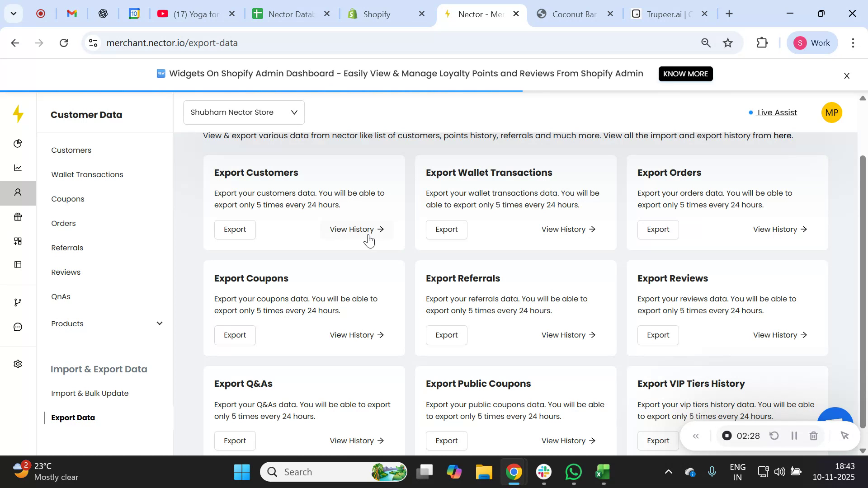Image resolution: width=868 pixels, height=488 pixels.
Task: Select Export Data in the sidebar
Action: [x=73, y=418]
